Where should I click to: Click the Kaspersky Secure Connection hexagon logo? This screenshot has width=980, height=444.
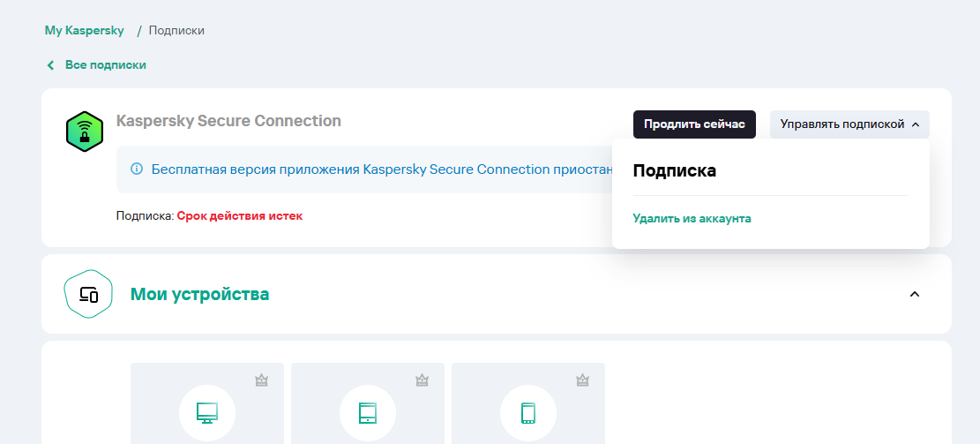coord(85,131)
